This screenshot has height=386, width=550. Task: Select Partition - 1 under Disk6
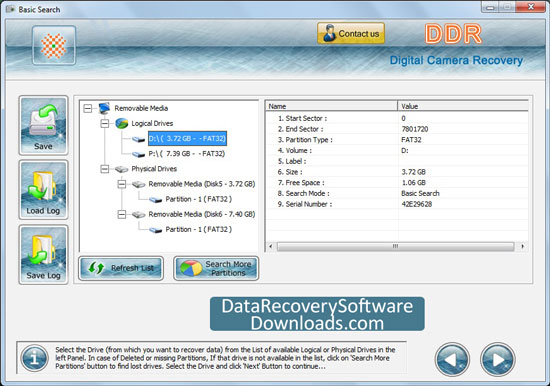tap(199, 229)
